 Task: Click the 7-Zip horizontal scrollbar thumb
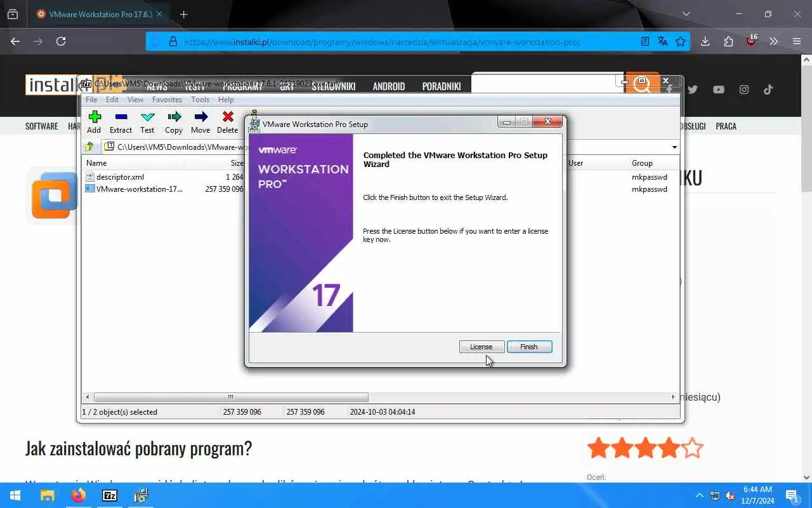(x=231, y=398)
